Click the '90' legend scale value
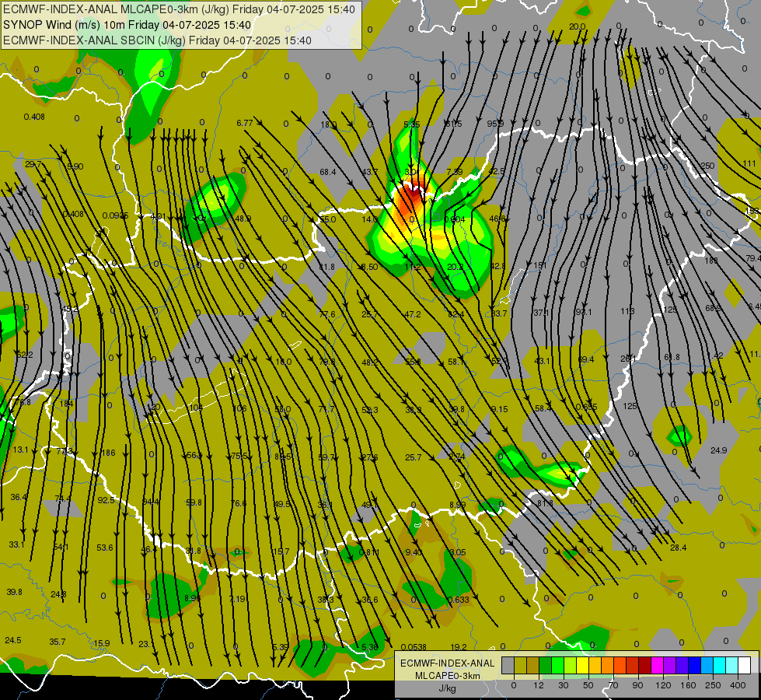The height and width of the screenshot is (700, 761). point(637,685)
